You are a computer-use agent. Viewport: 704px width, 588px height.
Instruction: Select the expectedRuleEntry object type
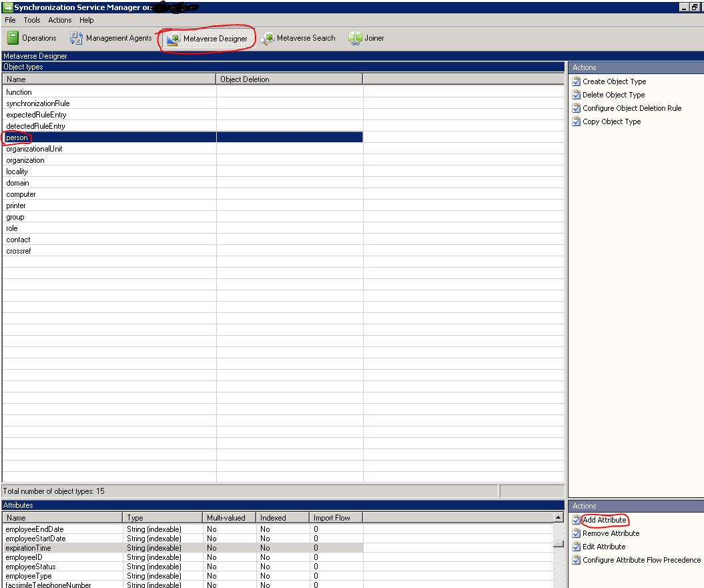tap(183, 115)
